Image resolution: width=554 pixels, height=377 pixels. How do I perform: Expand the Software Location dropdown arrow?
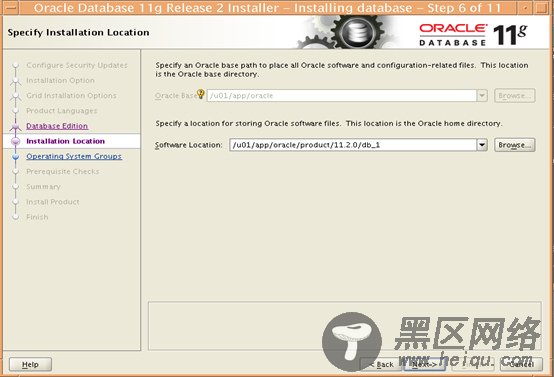point(482,145)
